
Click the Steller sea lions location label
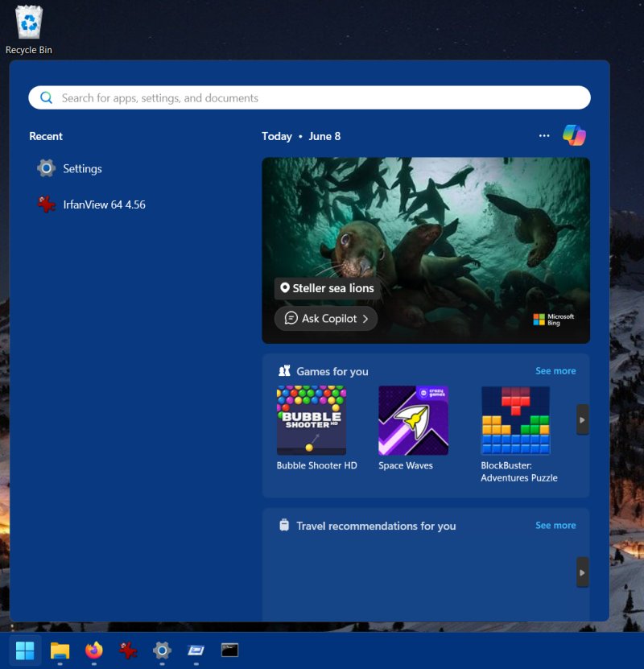pyautogui.click(x=327, y=288)
